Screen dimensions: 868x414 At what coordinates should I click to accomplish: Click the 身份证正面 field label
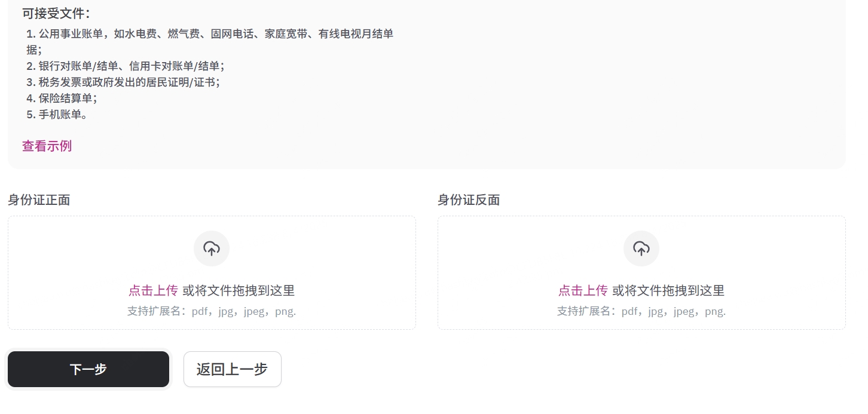[x=39, y=200]
